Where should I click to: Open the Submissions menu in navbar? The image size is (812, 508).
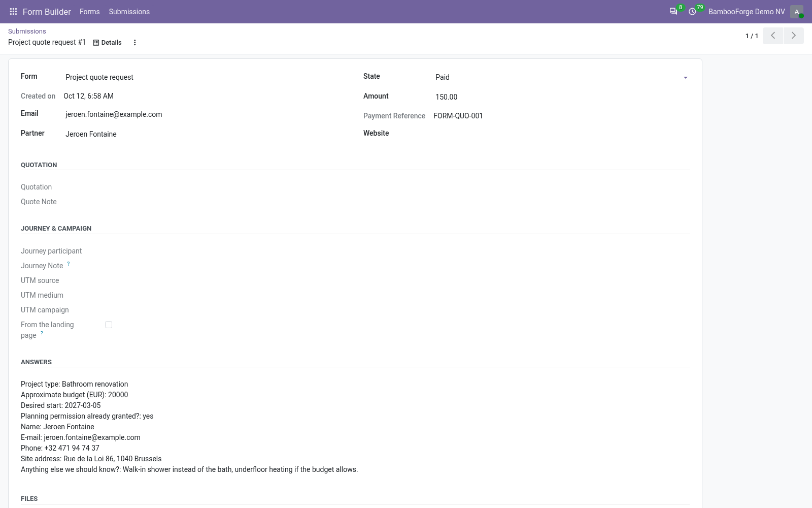click(x=129, y=12)
